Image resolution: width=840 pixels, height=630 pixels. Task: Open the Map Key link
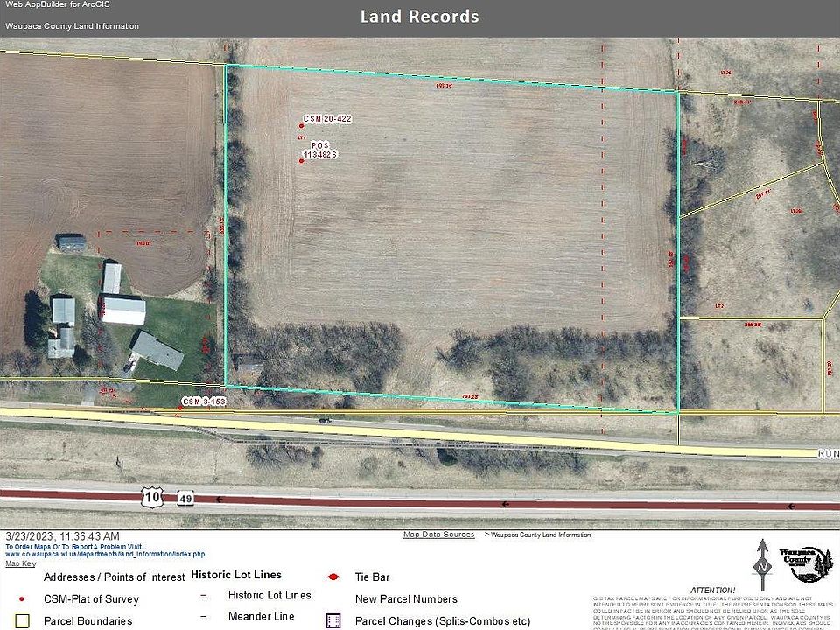(21, 563)
